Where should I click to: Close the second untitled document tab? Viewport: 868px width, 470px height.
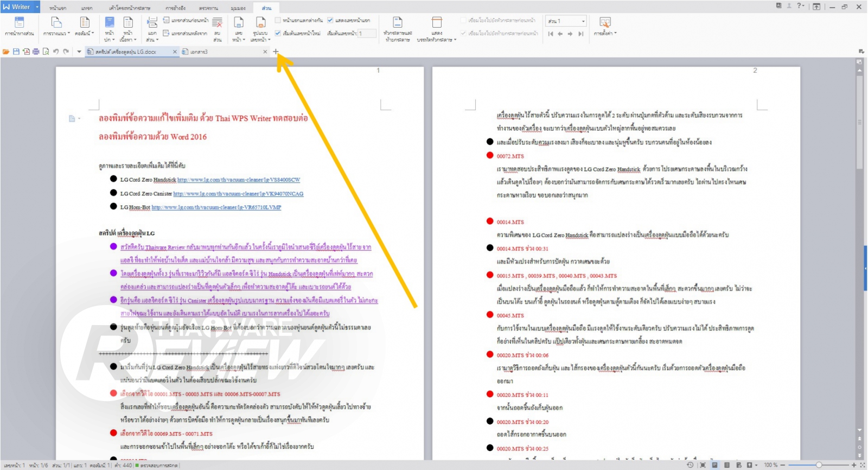pyautogui.click(x=265, y=52)
